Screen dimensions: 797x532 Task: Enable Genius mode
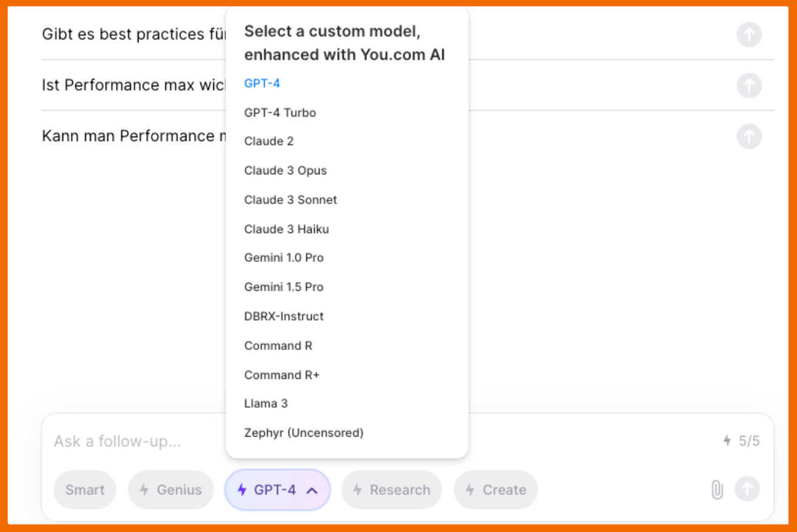tap(171, 490)
